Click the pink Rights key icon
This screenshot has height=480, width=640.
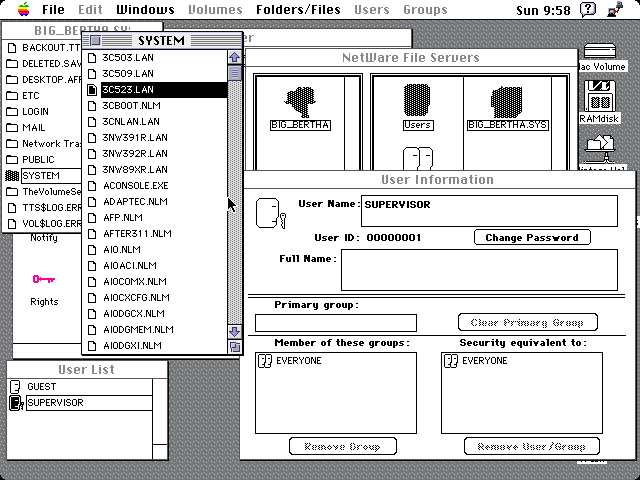click(43, 281)
